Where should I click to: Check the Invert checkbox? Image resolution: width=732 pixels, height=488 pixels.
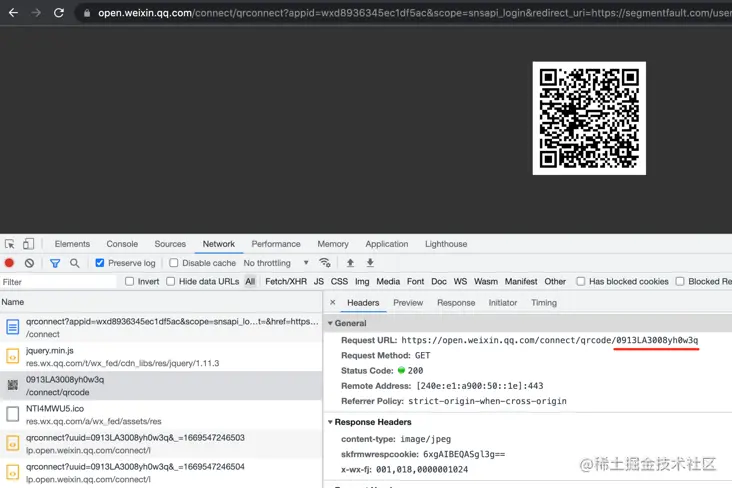coord(130,281)
